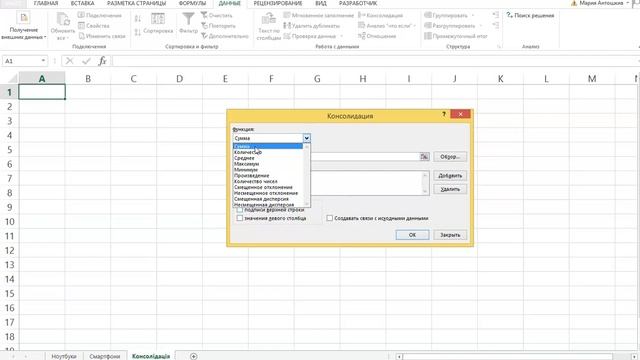
Task: Click the range list scrollbar down arrow
Action: pos(425,191)
